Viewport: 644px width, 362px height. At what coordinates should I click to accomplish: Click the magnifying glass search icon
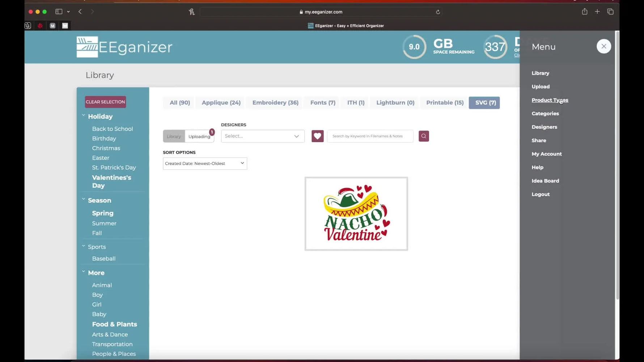click(x=423, y=136)
